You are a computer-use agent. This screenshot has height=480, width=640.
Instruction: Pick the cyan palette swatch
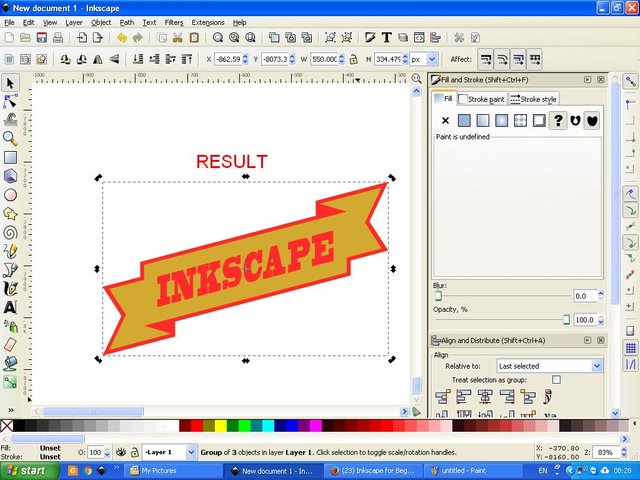(x=268, y=426)
